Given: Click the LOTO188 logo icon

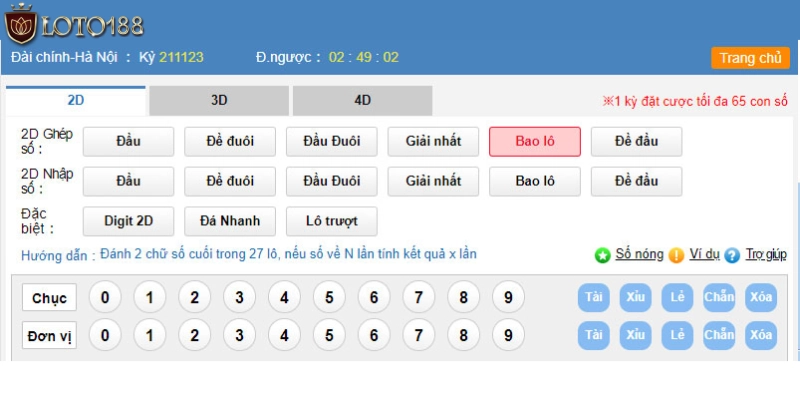Looking at the screenshot, I should click(21, 24).
